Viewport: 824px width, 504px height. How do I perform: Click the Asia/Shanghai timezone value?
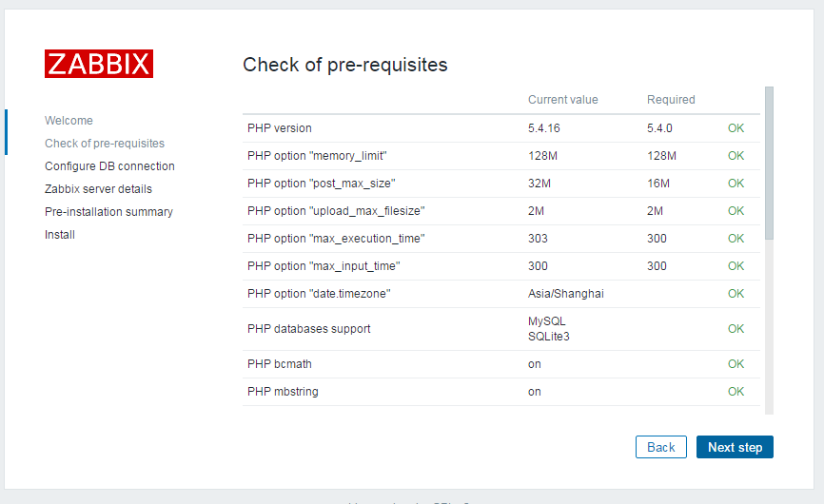click(x=566, y=294)
